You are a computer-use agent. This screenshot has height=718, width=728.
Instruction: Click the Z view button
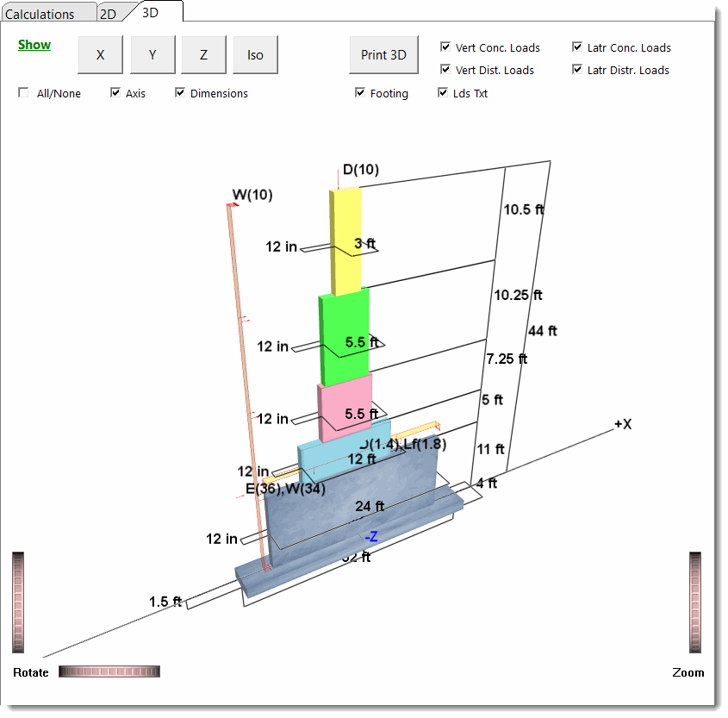pos(203,54)
